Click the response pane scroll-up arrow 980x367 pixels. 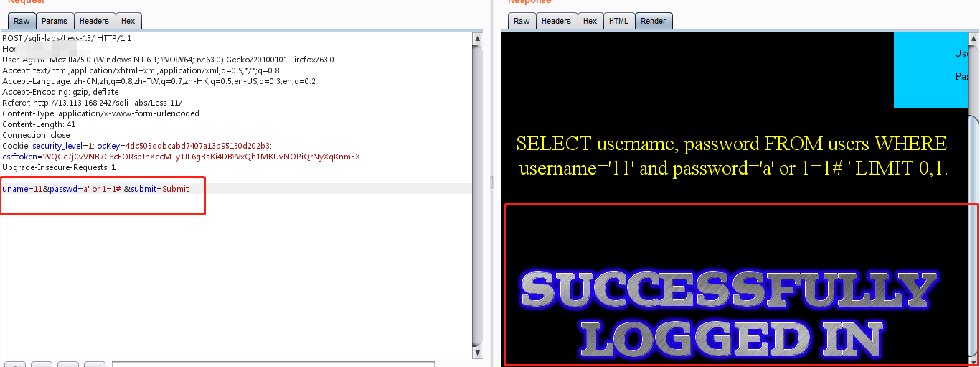[973, 38]
